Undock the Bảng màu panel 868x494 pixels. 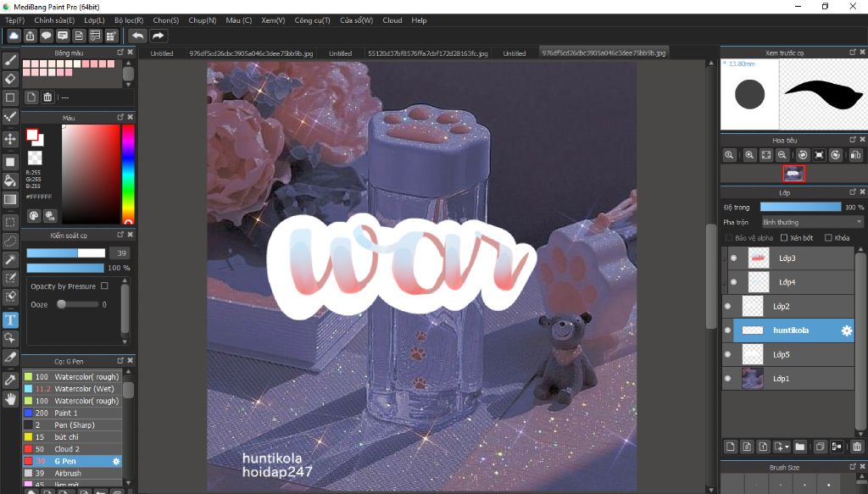(120, 52)
